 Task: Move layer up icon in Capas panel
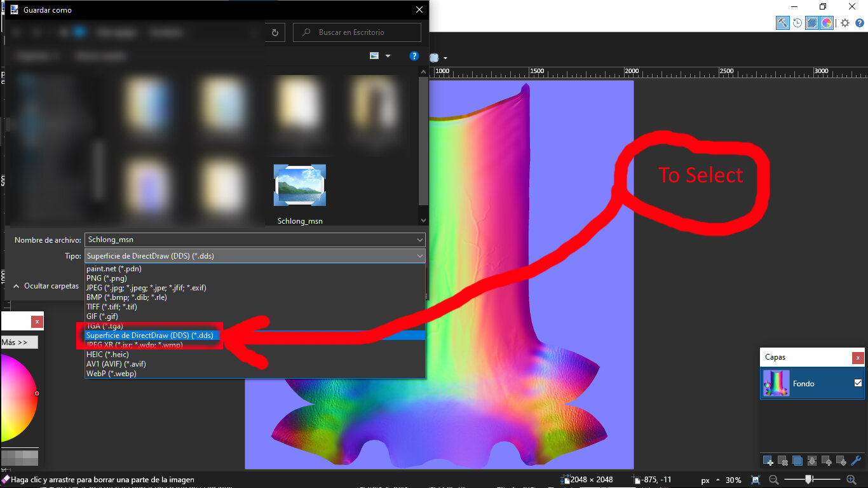coord(827,461)
